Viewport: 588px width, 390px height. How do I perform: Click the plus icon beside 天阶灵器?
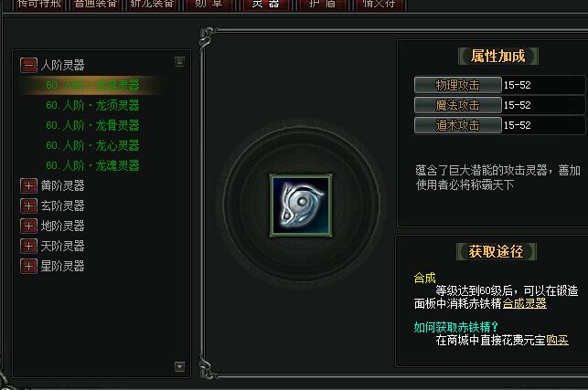[x=29, y=246]
